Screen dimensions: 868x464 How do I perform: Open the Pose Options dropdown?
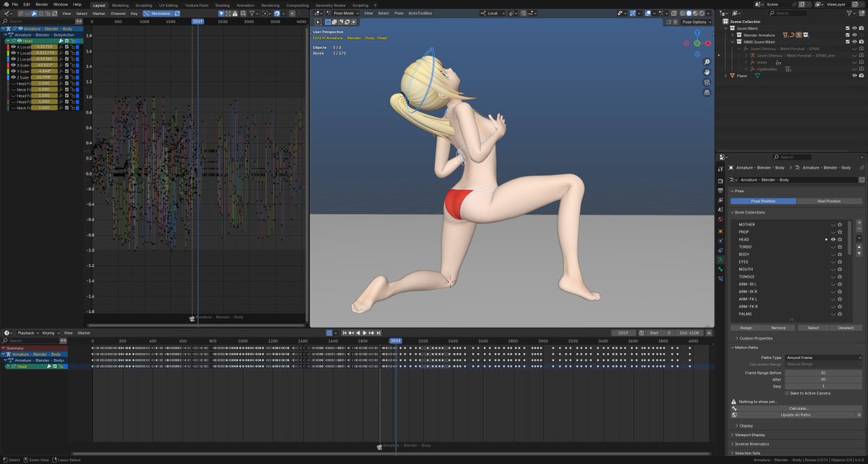(695, 22)
